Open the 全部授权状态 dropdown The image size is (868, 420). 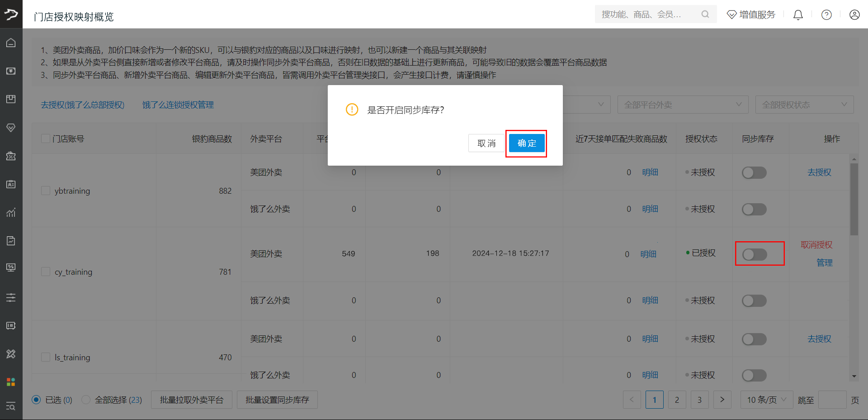click(804, 105)
